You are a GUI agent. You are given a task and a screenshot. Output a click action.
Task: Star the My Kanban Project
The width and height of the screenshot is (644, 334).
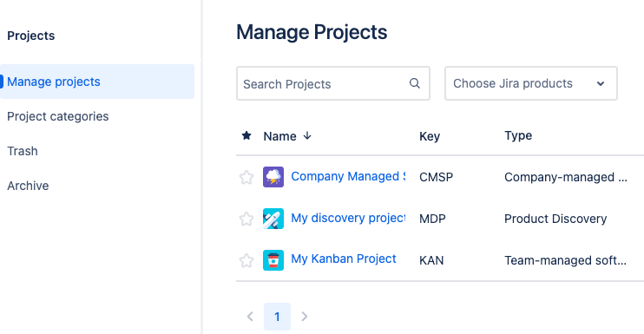246,260
